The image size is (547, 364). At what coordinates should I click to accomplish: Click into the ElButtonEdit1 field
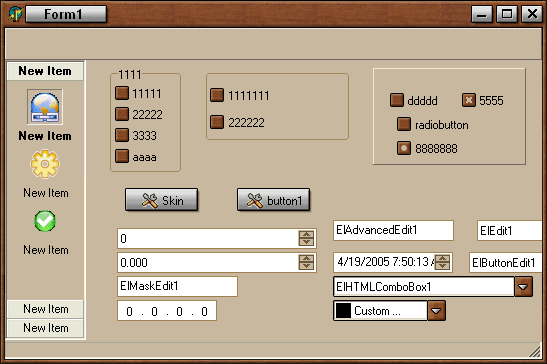point(506,262)
